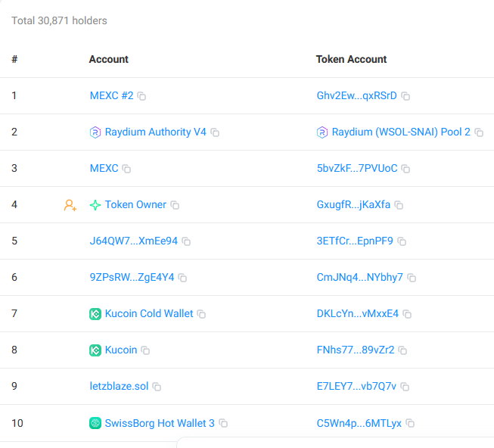Click the orange add-user icon in row 4
494x448 pixels.
(x=70, y=205)
